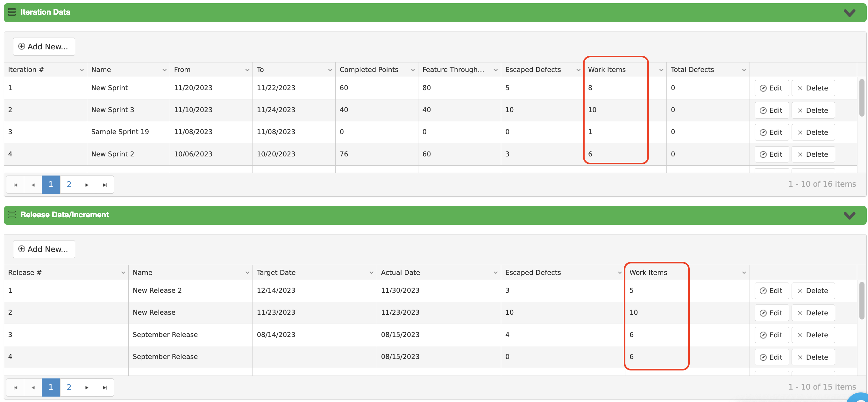Go to last page of iteration table

[105, 185]
